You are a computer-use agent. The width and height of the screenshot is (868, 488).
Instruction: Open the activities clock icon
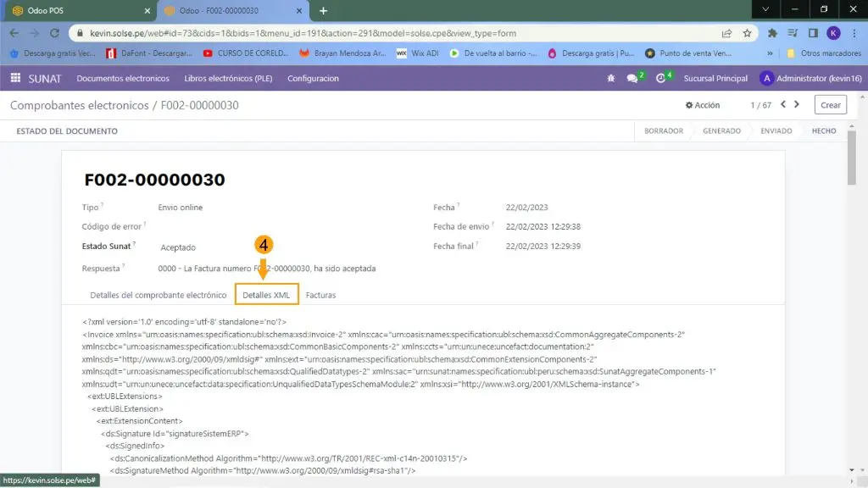tap(660, 79)
